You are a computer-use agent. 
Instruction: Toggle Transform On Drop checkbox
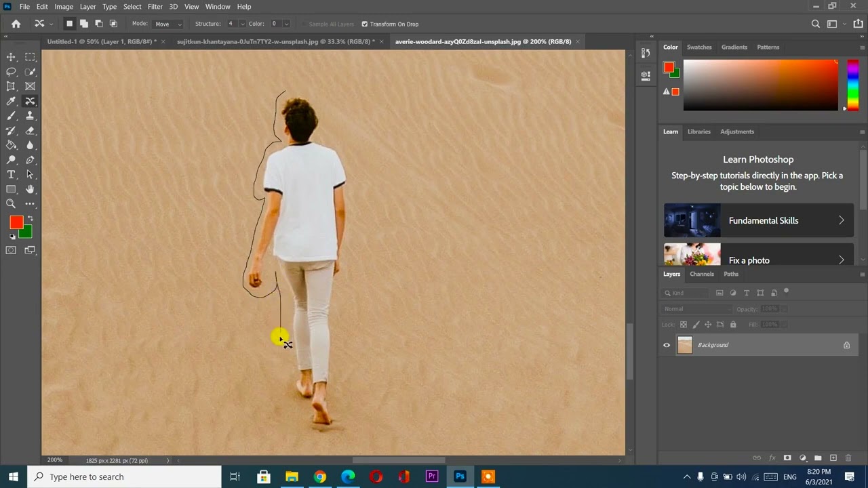(364, 24)
